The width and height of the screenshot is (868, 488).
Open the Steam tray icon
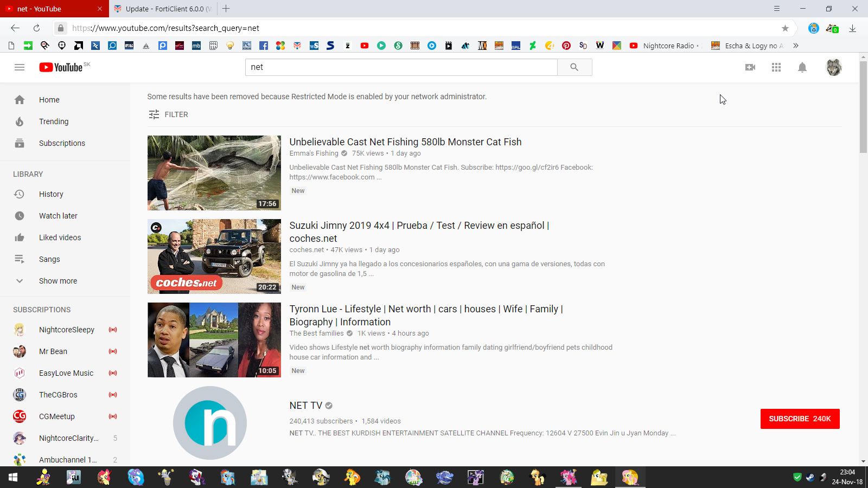(x=810, y=477)
